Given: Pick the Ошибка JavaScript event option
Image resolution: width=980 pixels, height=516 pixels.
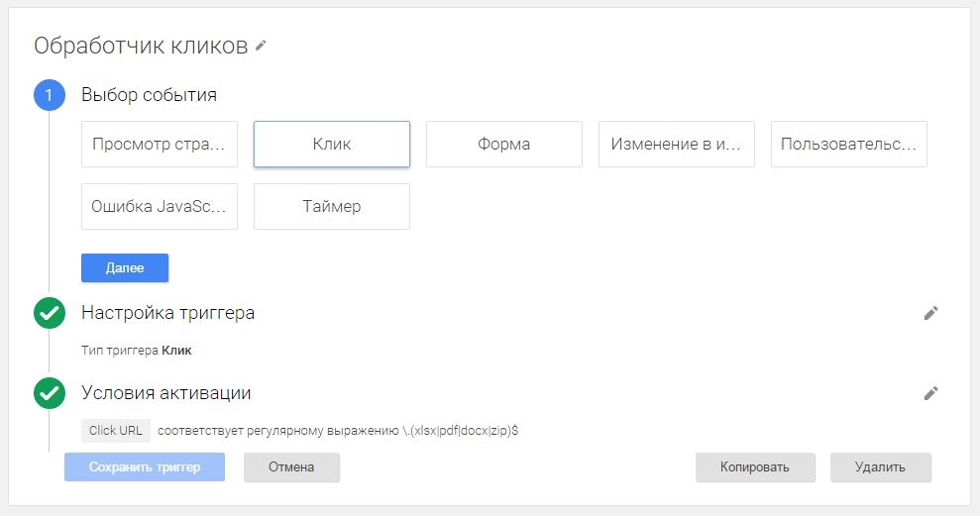Looking at the screenshot, I should 160,207.
